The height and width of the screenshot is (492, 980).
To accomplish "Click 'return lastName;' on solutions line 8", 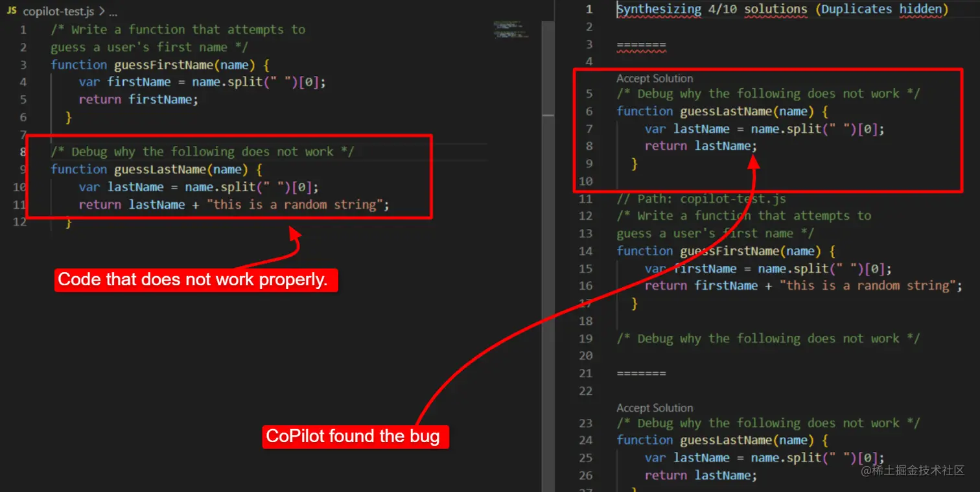I will click(701, 146).
